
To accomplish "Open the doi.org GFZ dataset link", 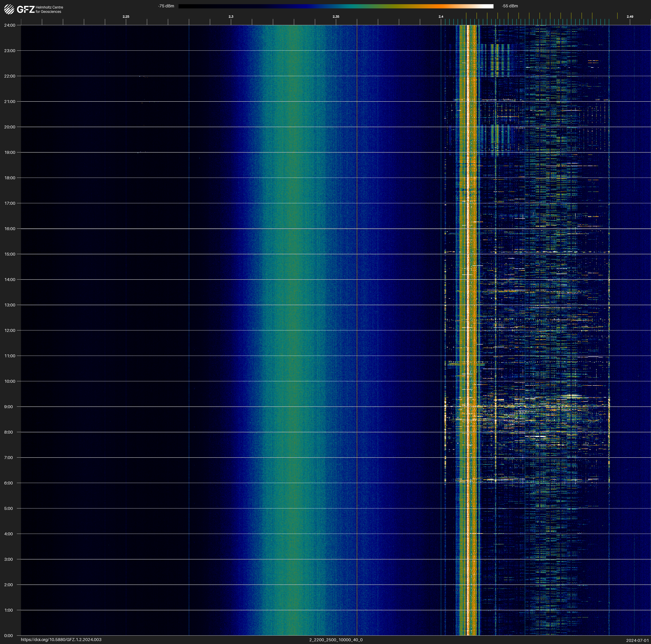I will click(61, 640).
